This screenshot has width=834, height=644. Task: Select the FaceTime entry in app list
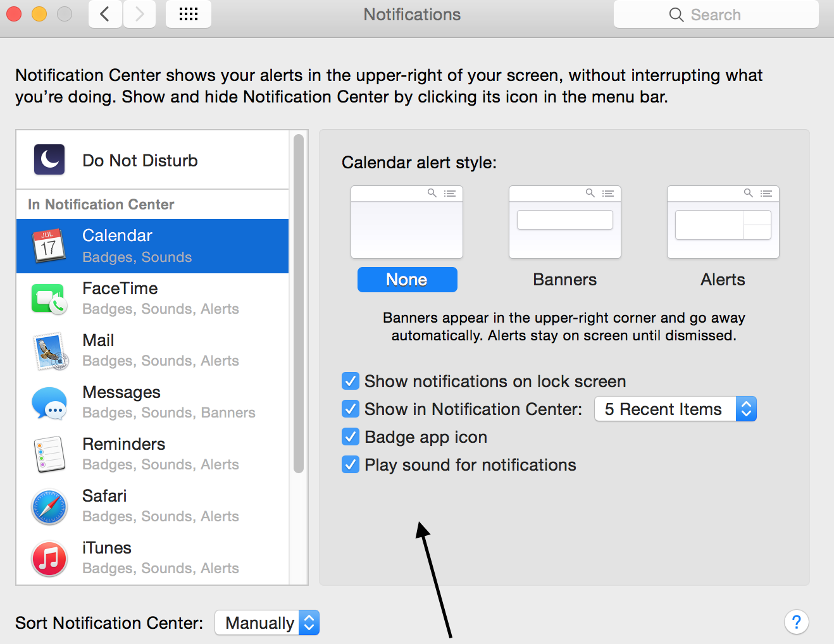[152, 299]
